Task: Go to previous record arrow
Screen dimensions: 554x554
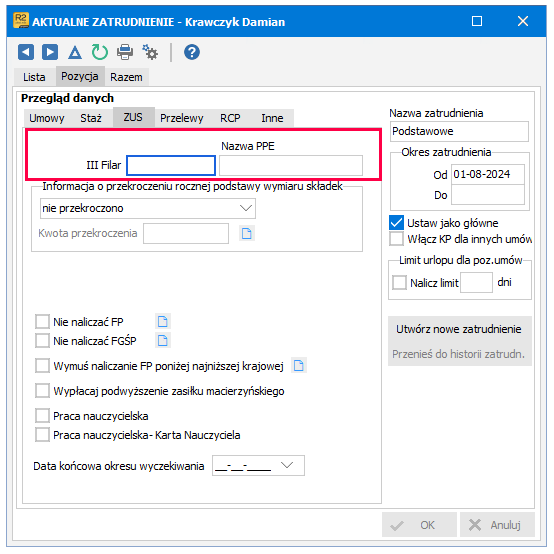Action: (x=26, y=52)
